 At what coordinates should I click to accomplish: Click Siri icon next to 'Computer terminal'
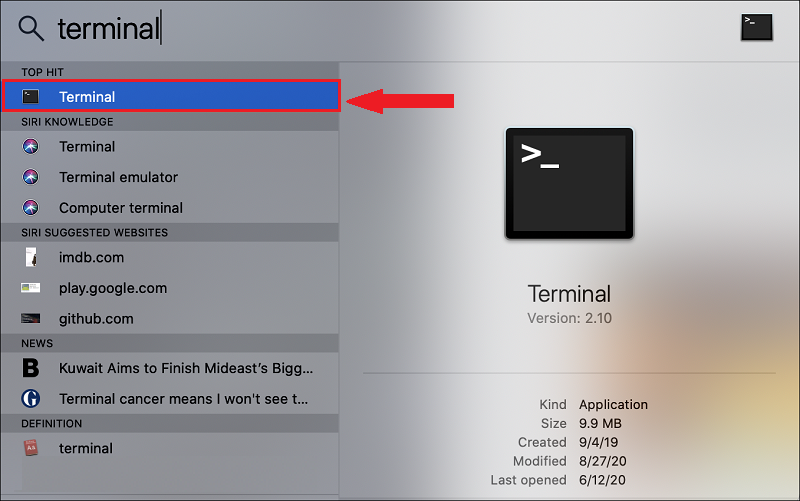(31, 208)
